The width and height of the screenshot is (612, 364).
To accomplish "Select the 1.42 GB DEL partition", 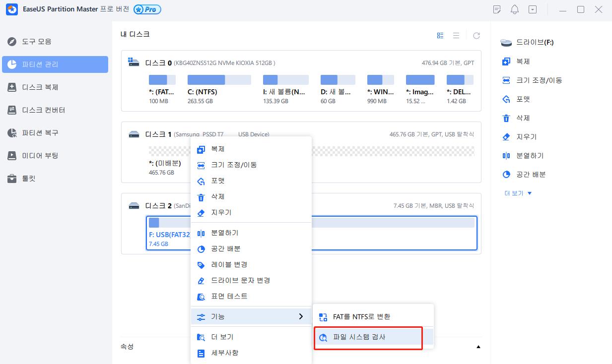I will [460, 89].
